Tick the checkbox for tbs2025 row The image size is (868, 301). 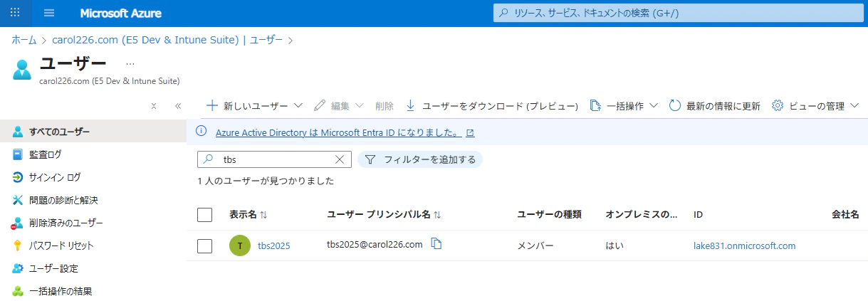click(204, 245)
